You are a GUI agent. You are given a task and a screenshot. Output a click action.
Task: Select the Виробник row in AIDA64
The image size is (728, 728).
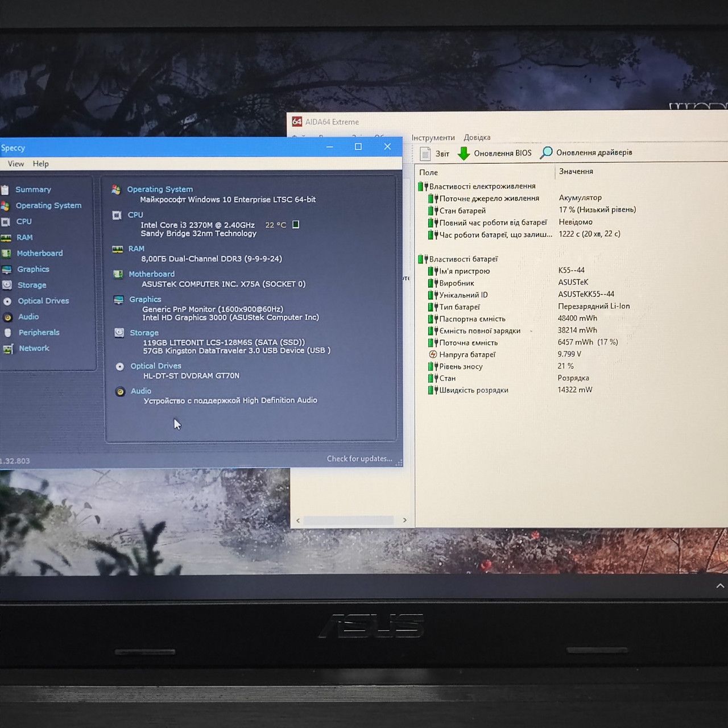(452, 283)
